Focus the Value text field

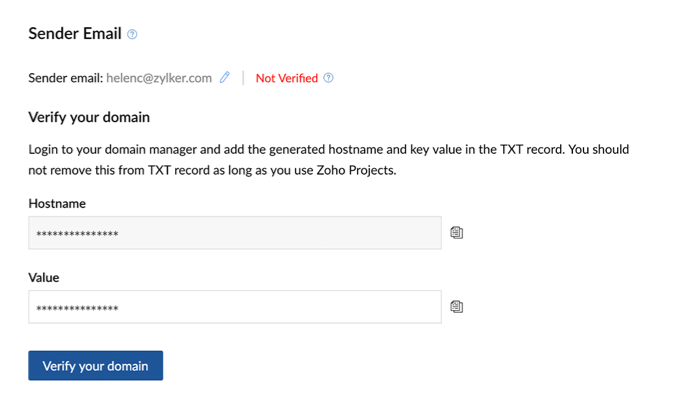tap(235, 307)
